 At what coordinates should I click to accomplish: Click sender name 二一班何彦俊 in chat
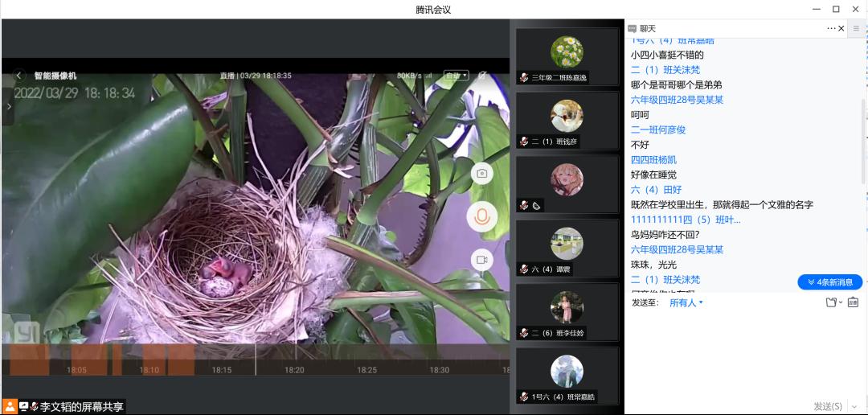tap(658, 129)
